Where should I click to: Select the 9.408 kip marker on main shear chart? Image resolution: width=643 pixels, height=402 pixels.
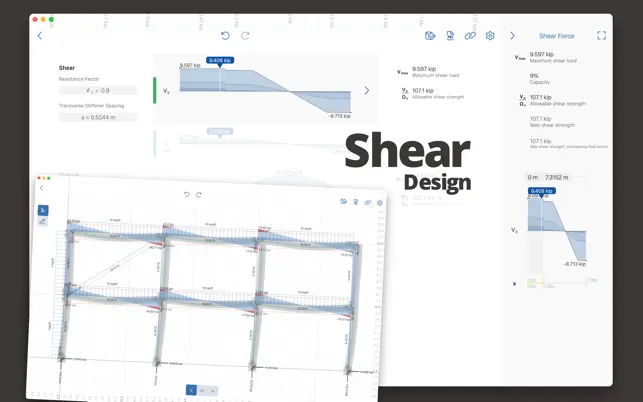(x=220, y=60)
